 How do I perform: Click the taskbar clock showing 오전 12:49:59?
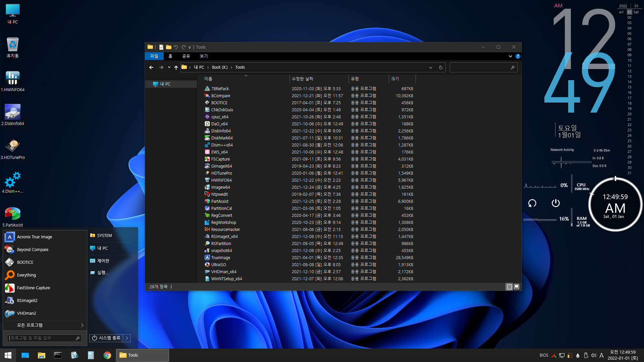tap(623, 355)
